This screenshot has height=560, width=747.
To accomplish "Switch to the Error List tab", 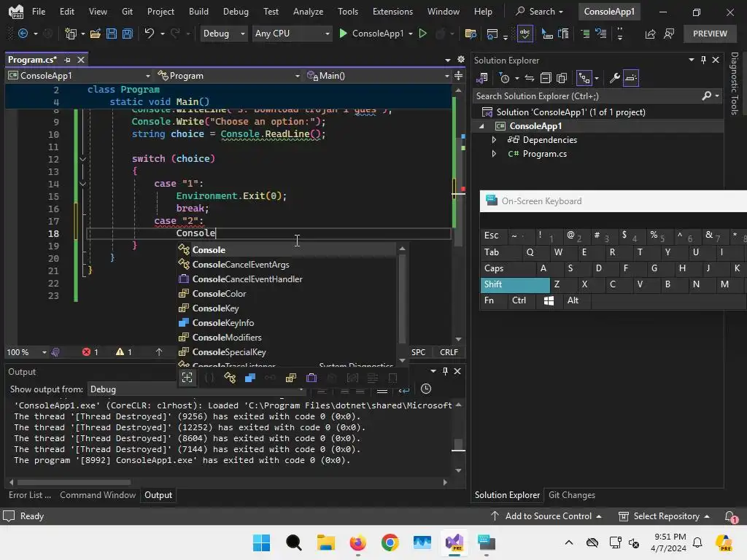I will 29,495.
